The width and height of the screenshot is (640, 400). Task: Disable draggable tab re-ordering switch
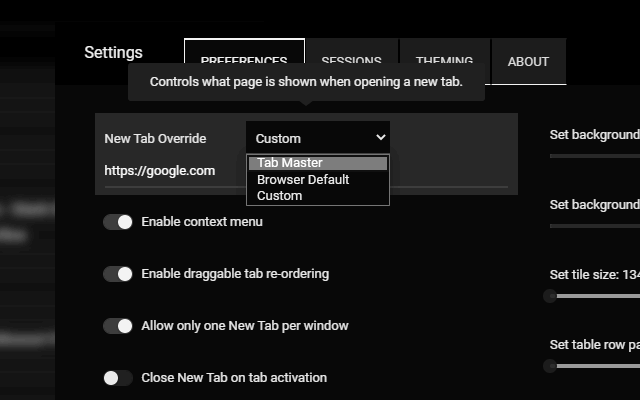click(x=118, y=274)
